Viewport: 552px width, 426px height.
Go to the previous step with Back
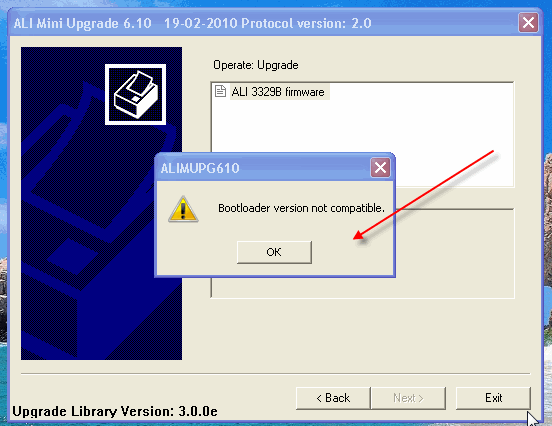(x=333, y=398)
